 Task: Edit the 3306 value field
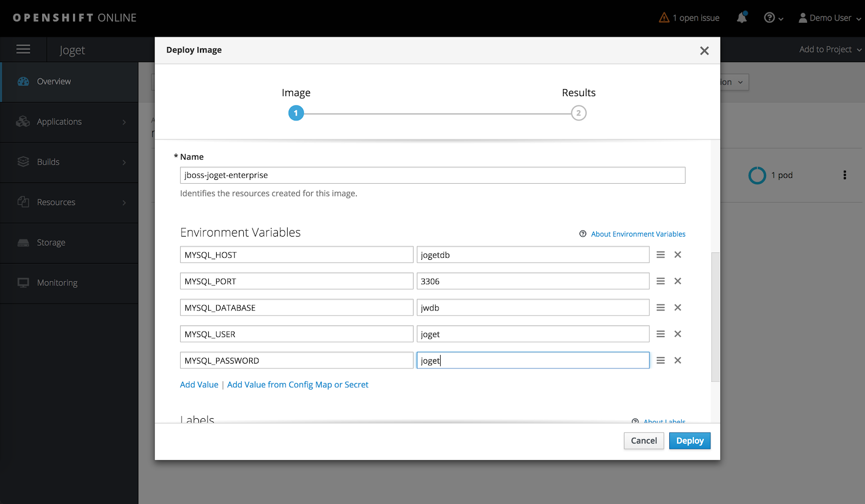click(533, 281)
